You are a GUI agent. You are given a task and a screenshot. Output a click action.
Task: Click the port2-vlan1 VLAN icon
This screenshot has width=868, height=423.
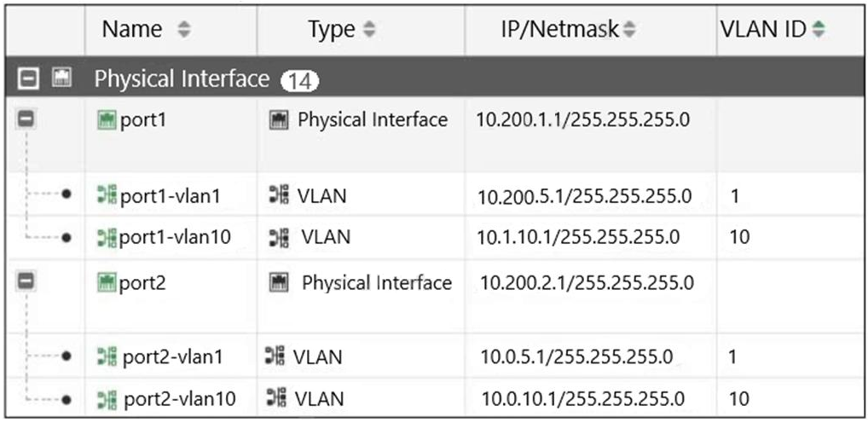(107, 356)
